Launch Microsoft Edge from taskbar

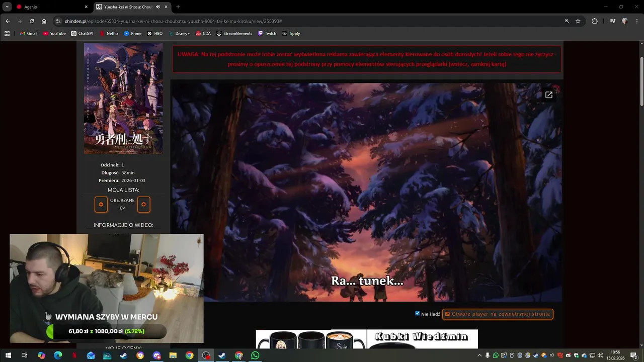tap(58, 355)
